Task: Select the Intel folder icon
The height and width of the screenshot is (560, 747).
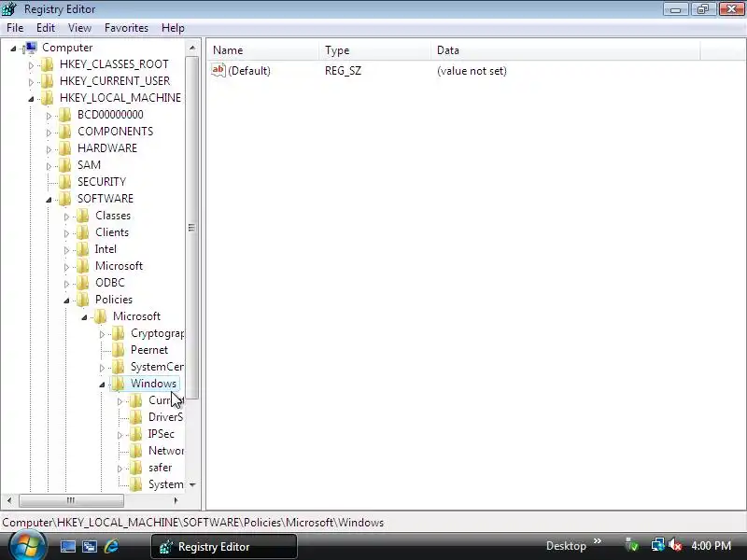Action: [83, 249]
